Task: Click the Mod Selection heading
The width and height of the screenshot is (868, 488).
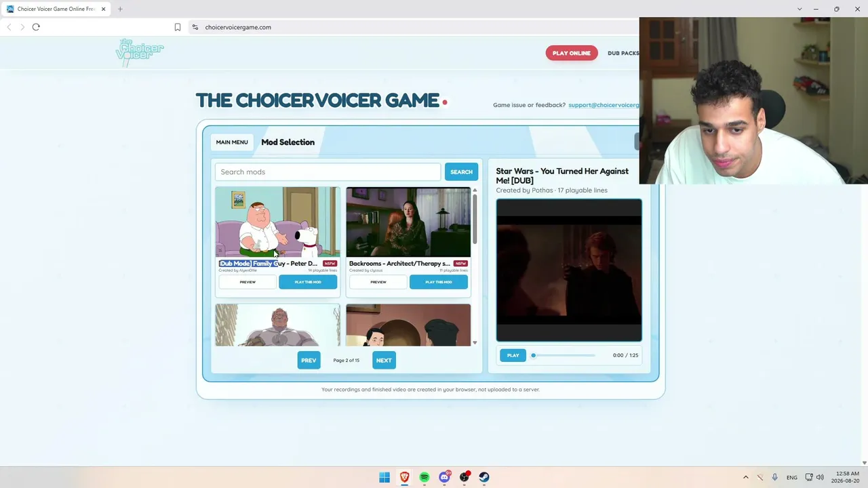Action: pyautogui.click(x=288, y=142)
